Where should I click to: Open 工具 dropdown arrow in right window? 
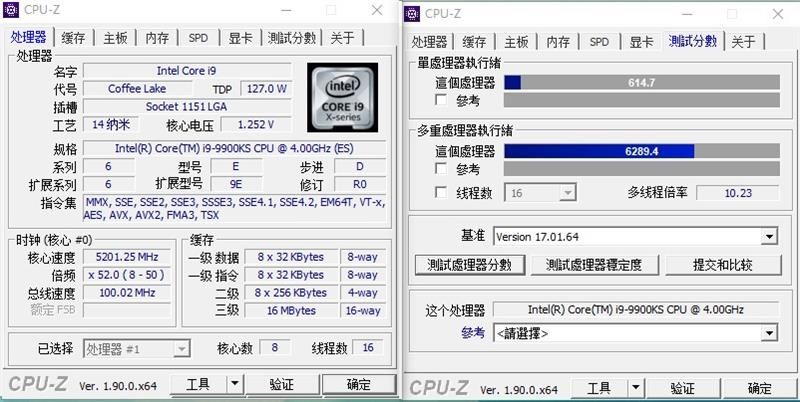tap(636, 388)
